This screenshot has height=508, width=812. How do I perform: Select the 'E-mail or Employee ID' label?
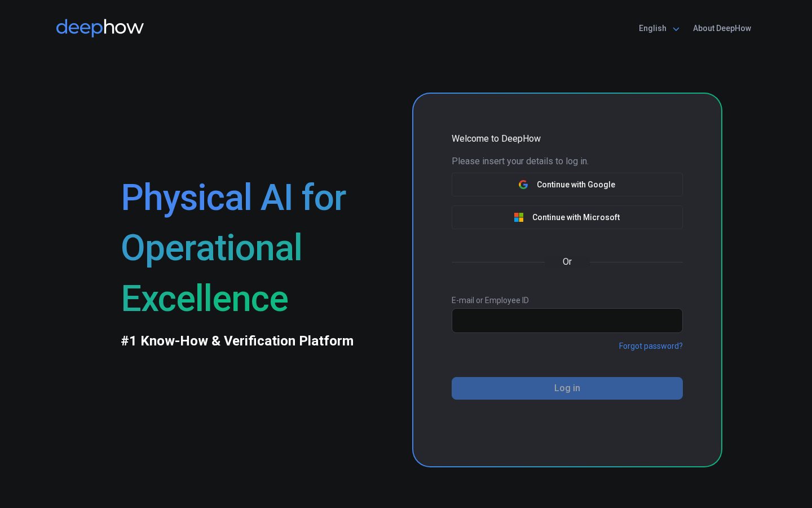click(x=490, y=300)
